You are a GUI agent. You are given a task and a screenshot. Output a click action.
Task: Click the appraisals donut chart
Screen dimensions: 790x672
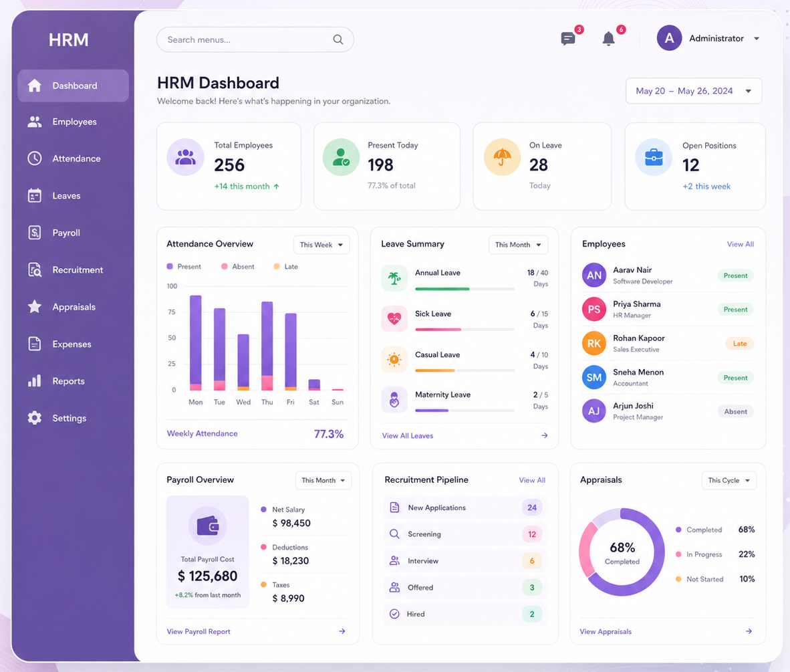pos(622,552)
